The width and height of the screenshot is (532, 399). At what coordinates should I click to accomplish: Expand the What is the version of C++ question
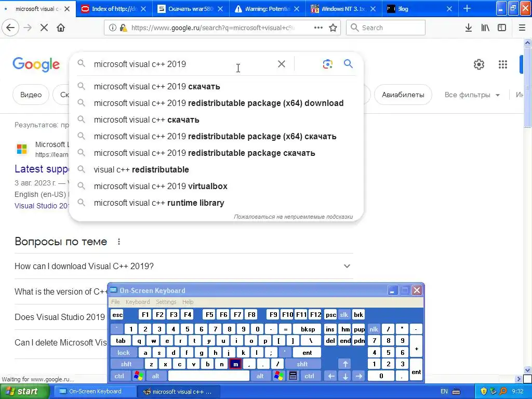(x=61, y=291)
